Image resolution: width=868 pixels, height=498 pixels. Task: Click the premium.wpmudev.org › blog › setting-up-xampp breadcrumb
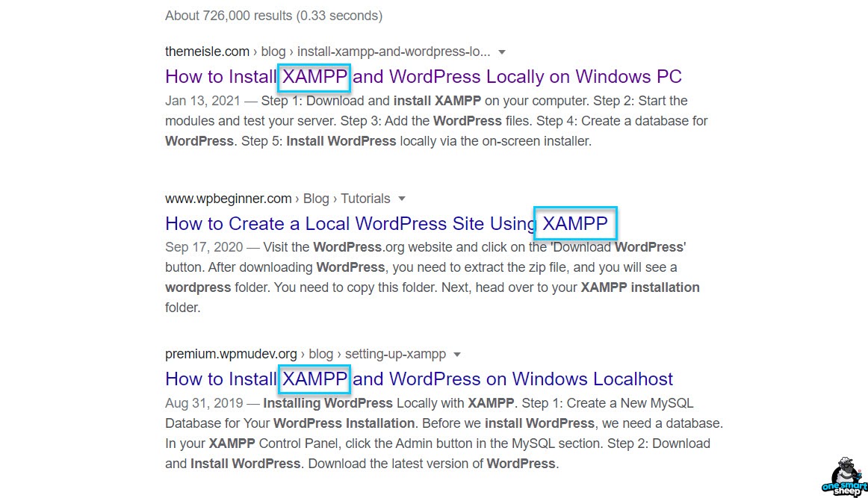coord(306,354)
